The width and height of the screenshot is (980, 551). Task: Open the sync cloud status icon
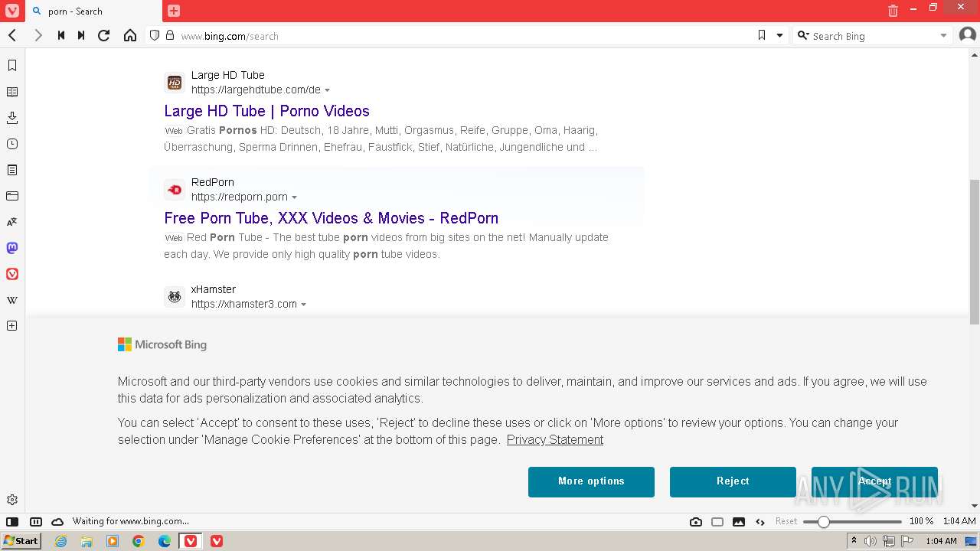click(x=57, y=522)
